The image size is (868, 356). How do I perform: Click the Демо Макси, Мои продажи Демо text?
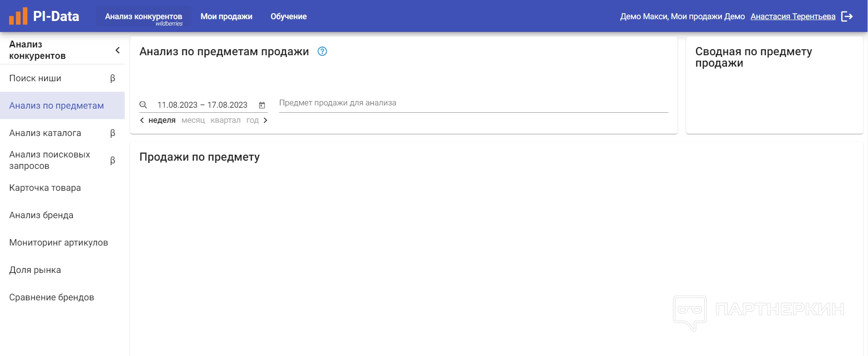coord(683,16)
